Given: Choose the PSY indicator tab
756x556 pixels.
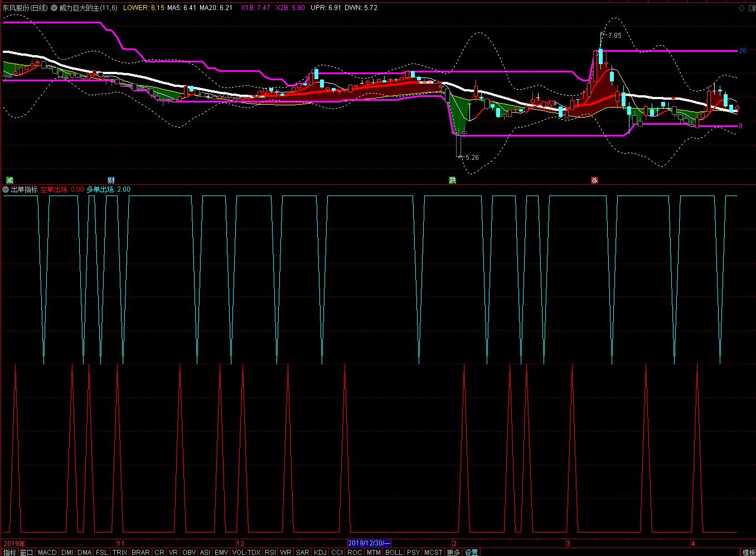Looking at the screenshot, I should pyautogui.click(x=413, y=552).
